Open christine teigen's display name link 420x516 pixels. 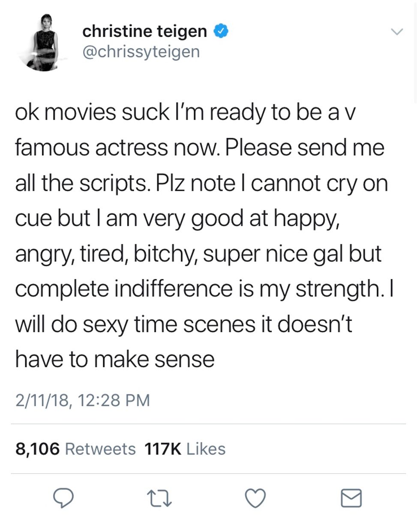(x=145, y=31)
